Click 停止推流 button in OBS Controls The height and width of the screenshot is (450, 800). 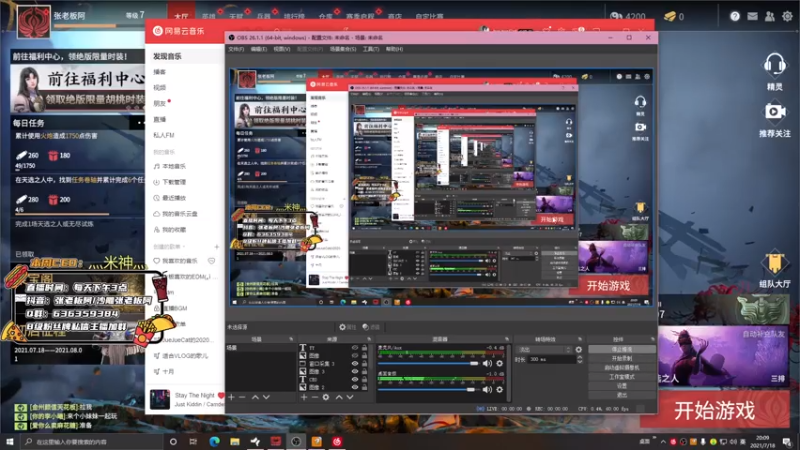(x=622, y=349)
